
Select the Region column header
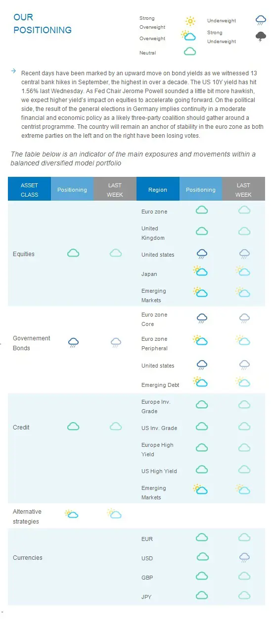coord(158,190)
